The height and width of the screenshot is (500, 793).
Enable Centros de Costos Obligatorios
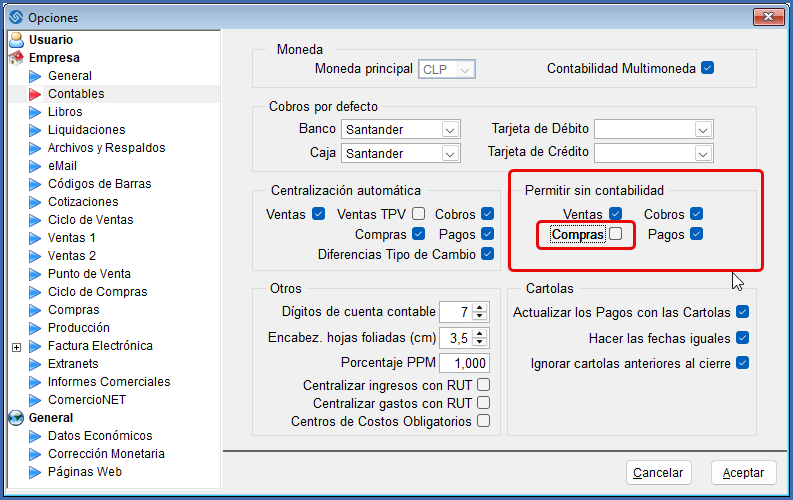point(483,421)
